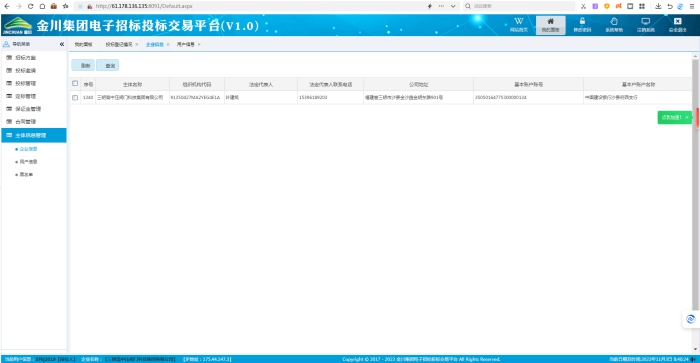Screen dimensions: 700x363
Task: Open 企业信息 sub-item in the sidebar
Action: coord(28,149)
